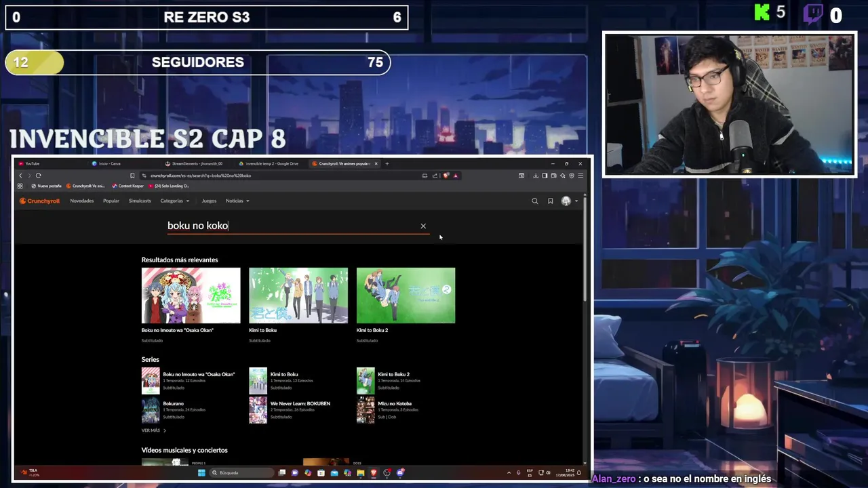
Task: Click the Brave Rewards triangle icon
Action: [456, 176]
